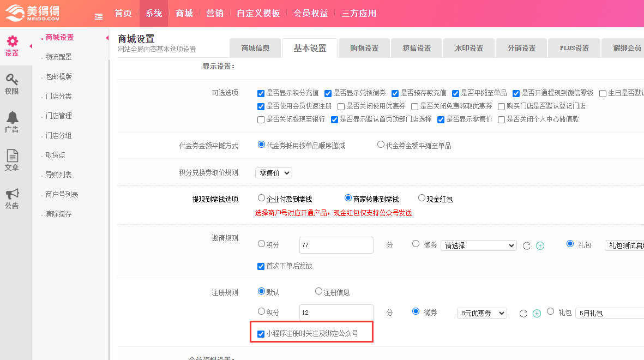This screenshot has height=360, width=644.
Task: Open the 零售价 dropdown
Action: click(274, 173)
